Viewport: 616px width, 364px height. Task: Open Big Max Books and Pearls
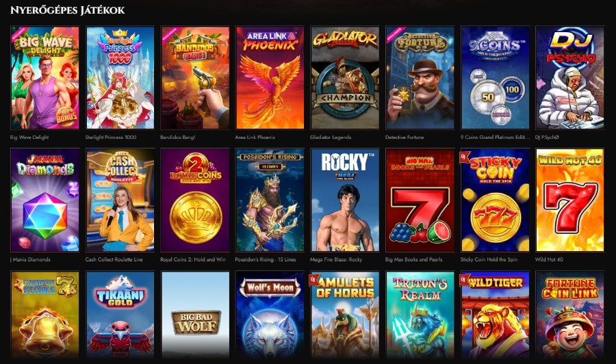(x=420, y=200)
